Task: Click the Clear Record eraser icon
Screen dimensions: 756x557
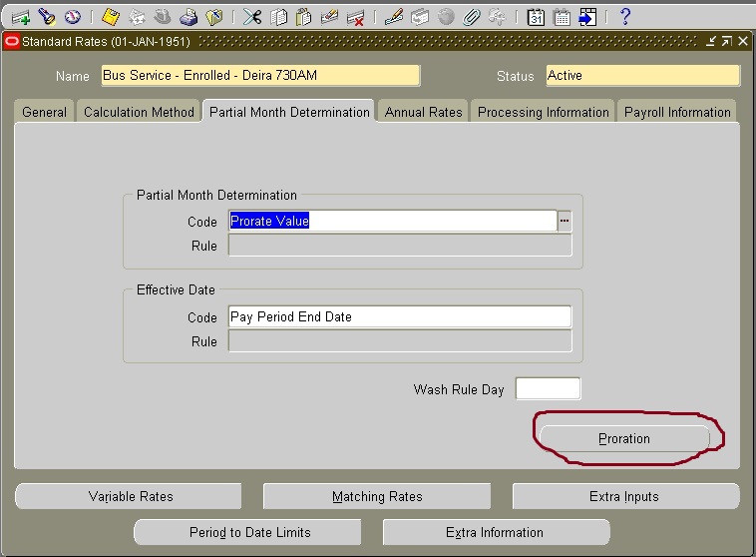Action: 329,17
